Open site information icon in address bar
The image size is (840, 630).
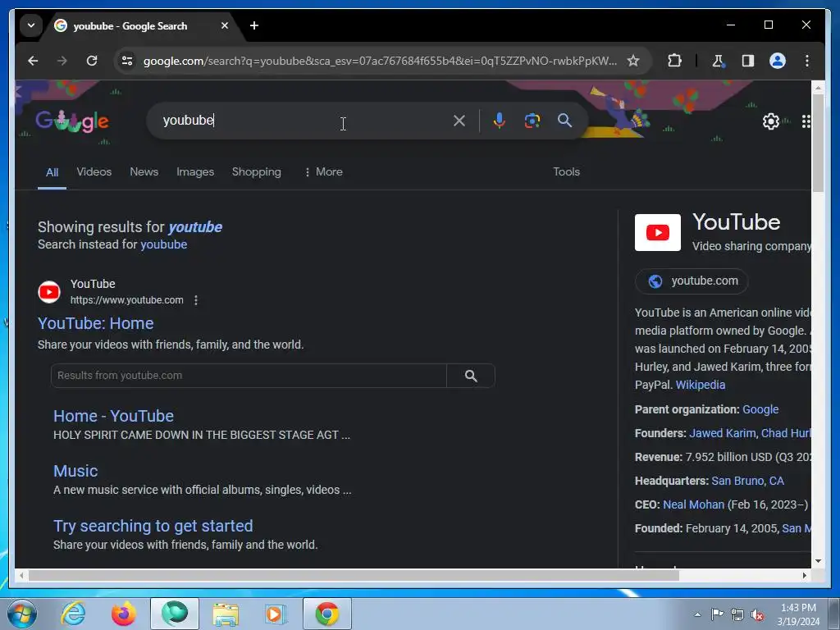click(127, 61)
